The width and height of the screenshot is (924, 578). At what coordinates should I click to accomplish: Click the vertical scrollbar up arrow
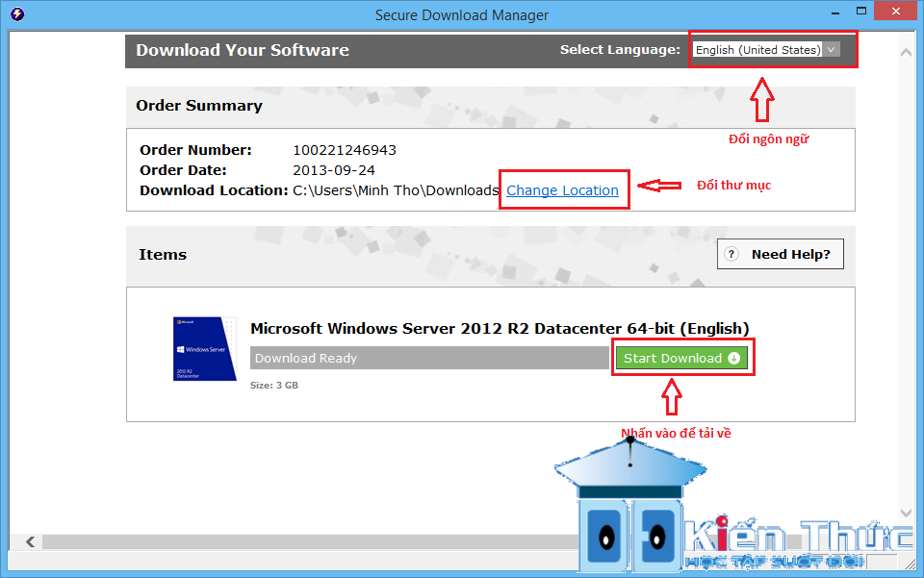pos(906,53)
